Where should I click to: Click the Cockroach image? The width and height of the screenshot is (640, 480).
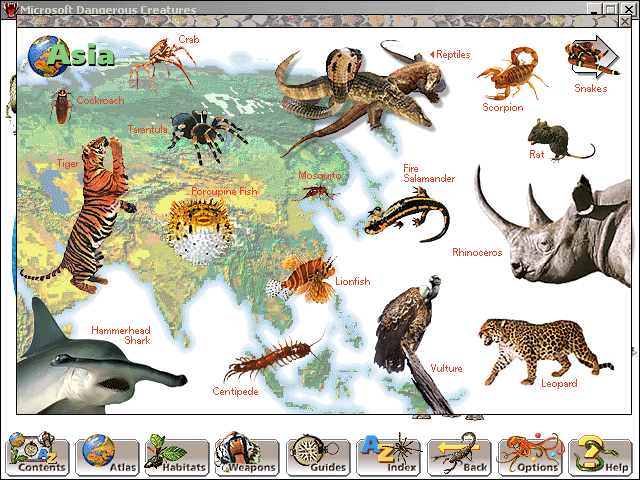(61, 106)
